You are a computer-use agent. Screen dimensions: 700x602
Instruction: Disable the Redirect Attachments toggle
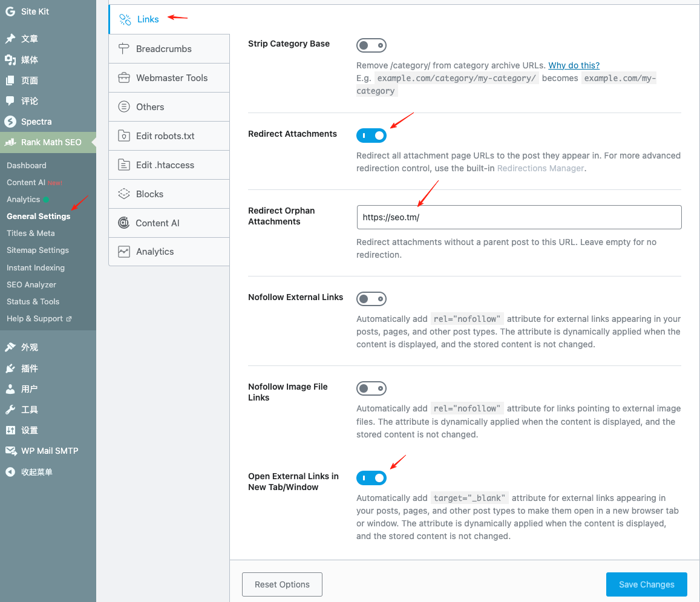click(x=371, y=136)
